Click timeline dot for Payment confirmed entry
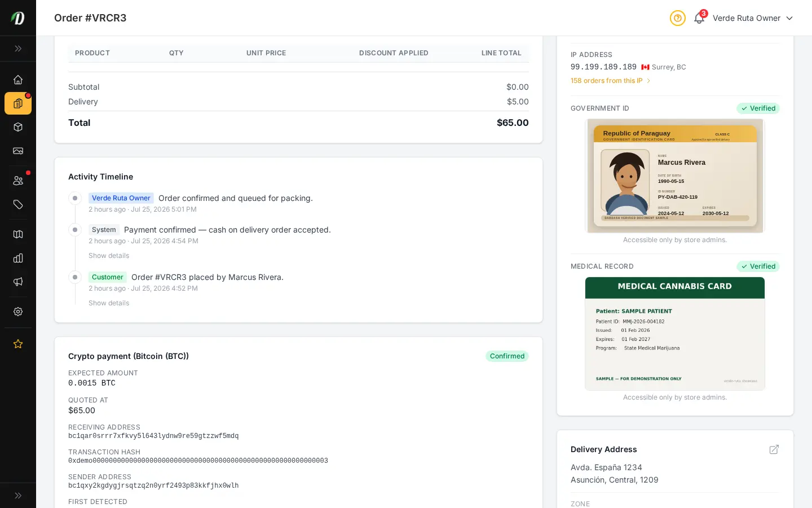This screenshot has height=508, width=812. [75, 230]
